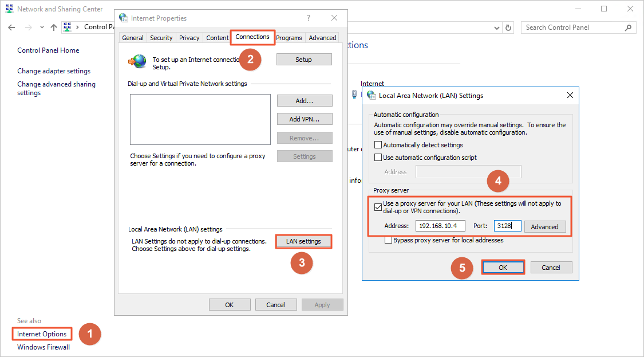Open Change advanced sharing settings link
The height and width of the screenshot is (357, 644).
56,88
